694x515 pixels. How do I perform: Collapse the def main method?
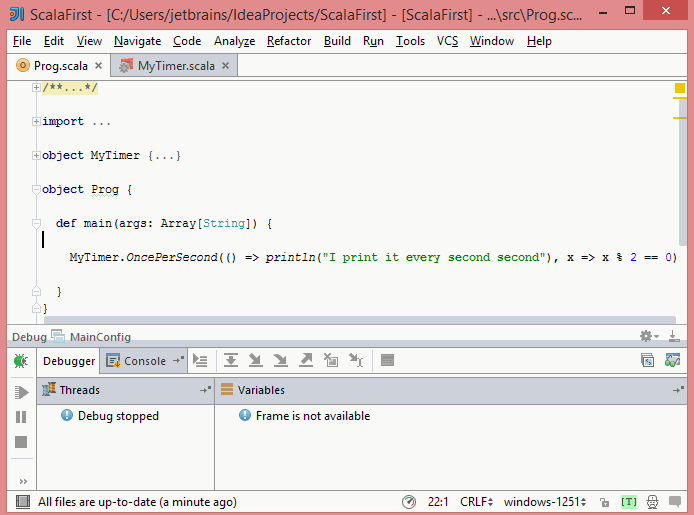pyautogui.click(x=36, y=223)
